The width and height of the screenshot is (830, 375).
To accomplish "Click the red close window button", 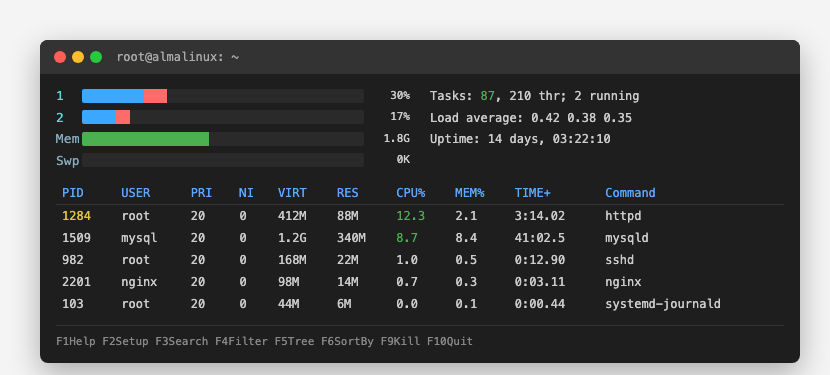I will pos(60,57).
